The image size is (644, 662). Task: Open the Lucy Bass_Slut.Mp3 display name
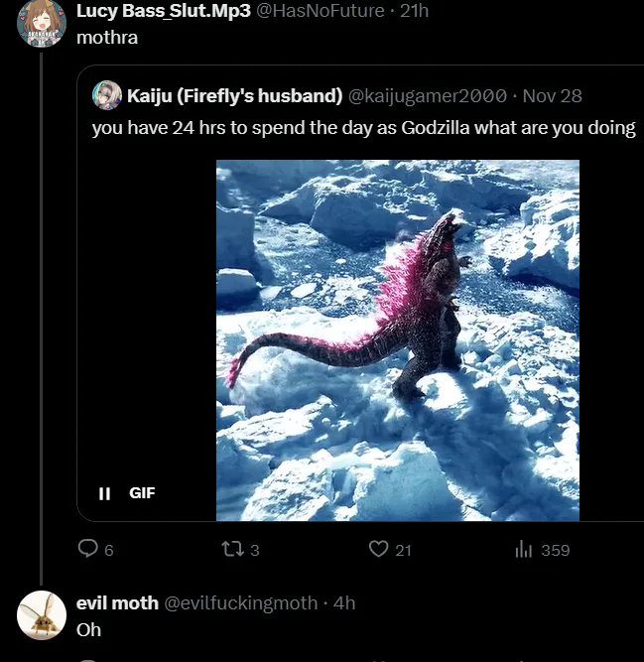[x=163, y=12]
